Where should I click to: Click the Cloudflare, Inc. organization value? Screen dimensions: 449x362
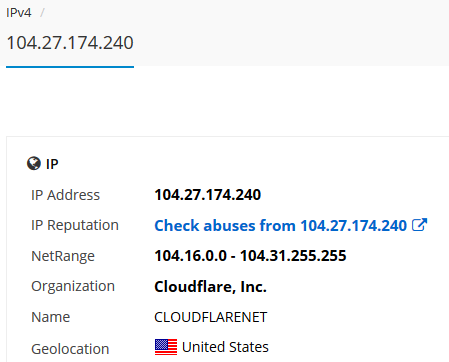(x=210, y=286)
